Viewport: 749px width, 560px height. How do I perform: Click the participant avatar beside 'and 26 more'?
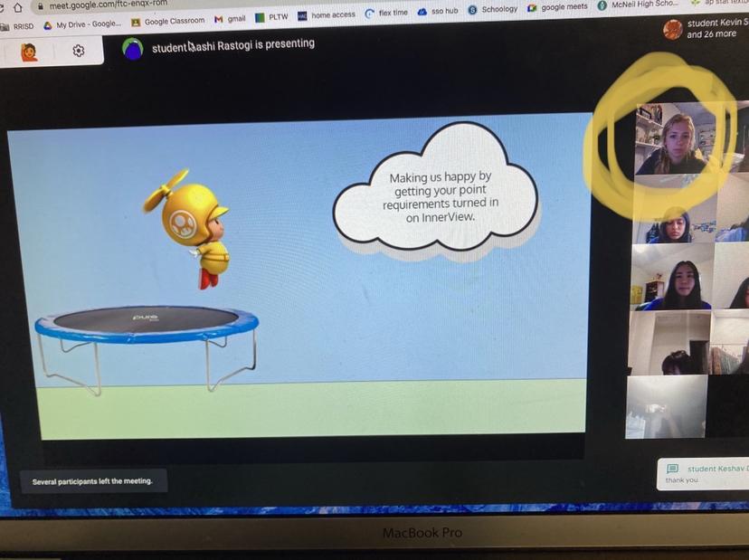[x=673, y=30]
